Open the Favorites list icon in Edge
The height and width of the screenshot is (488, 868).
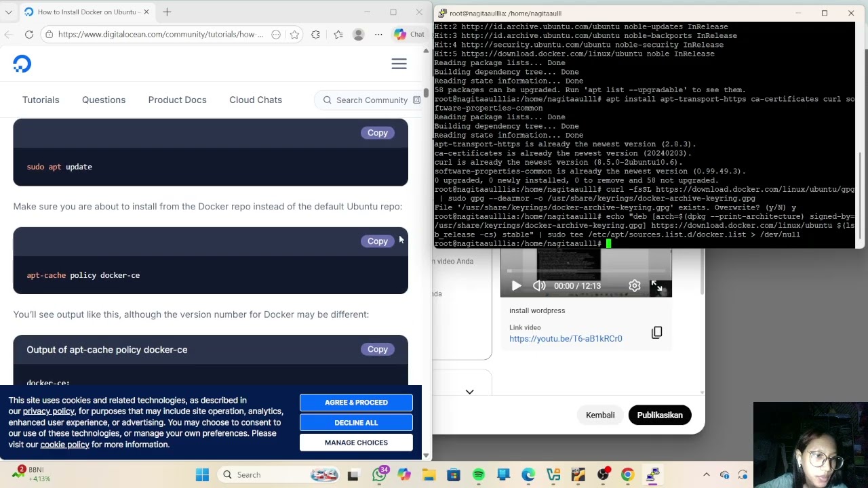click(x=338, y=35)
